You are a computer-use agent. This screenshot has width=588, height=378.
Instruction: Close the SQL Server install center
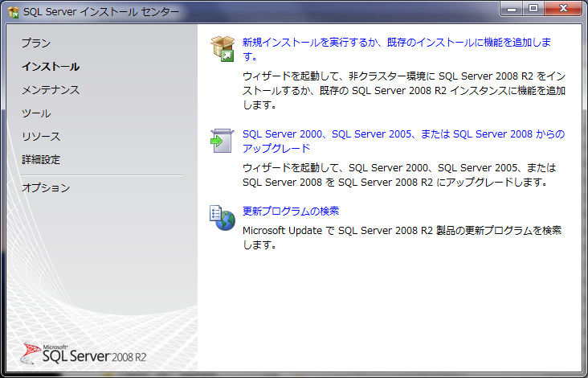(563, 10)
